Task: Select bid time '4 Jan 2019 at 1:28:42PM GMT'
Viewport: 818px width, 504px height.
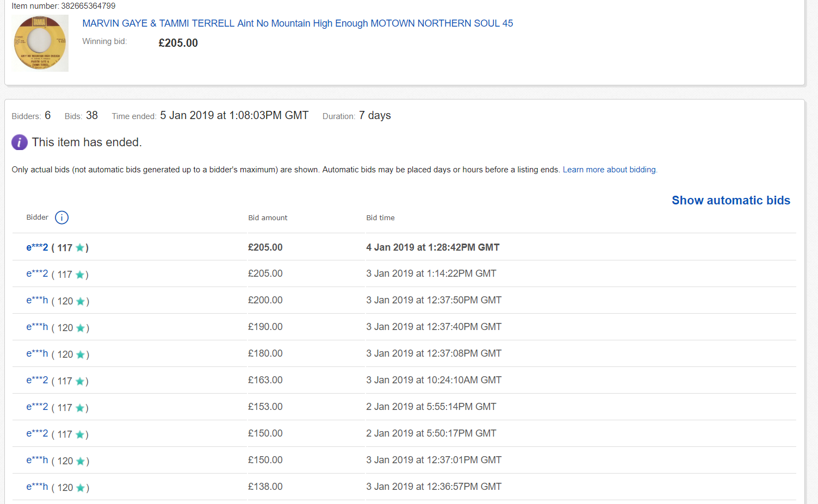Action: coord(433,247)
